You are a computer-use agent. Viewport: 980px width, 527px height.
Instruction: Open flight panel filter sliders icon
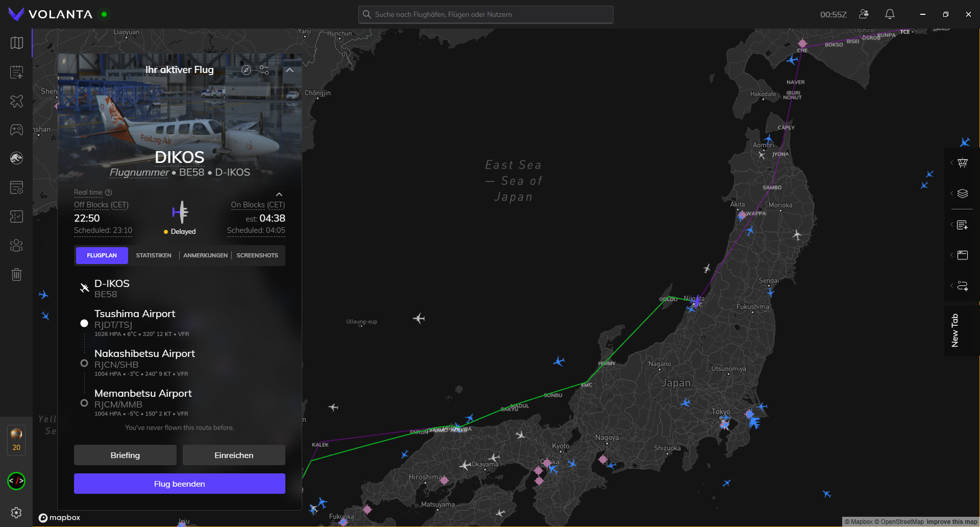pyautogui.click(x=264, y=70)
